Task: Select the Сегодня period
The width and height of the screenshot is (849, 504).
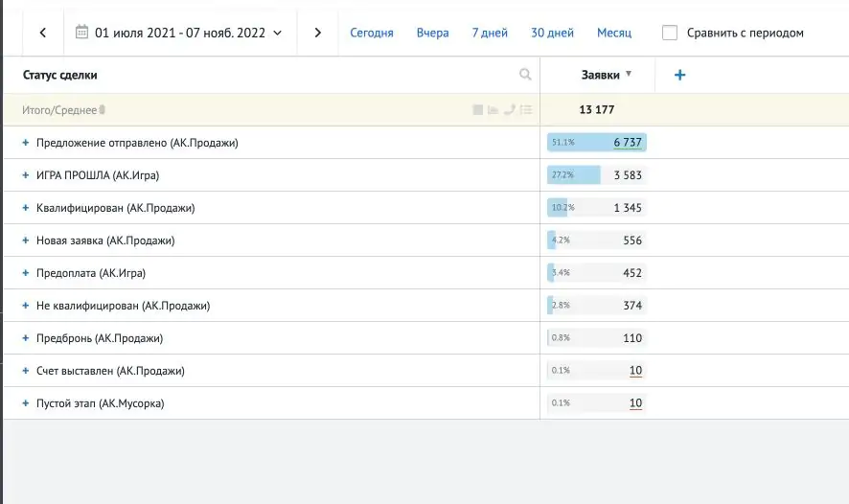Action: coord(372,33)
